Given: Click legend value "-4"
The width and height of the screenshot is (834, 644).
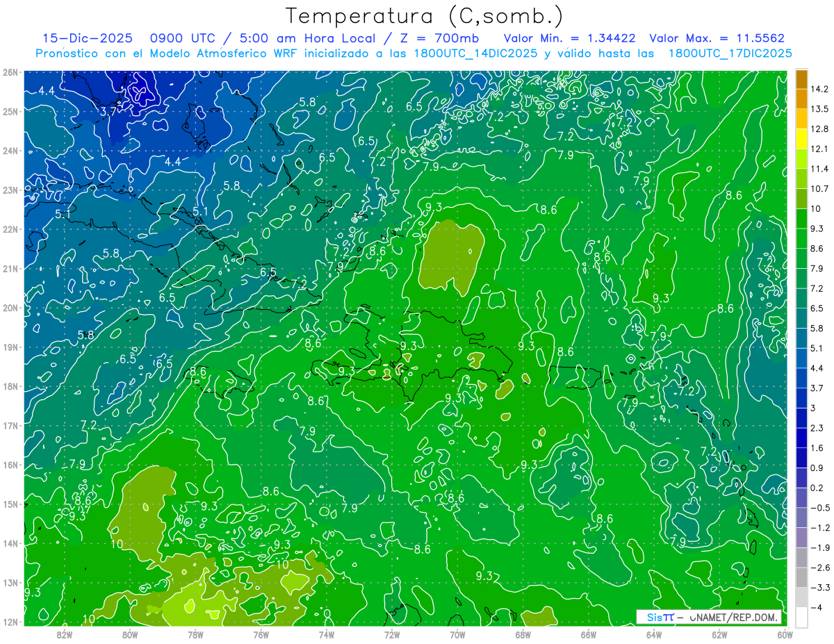Looking at the screenshot, I should tap(818, 607).
